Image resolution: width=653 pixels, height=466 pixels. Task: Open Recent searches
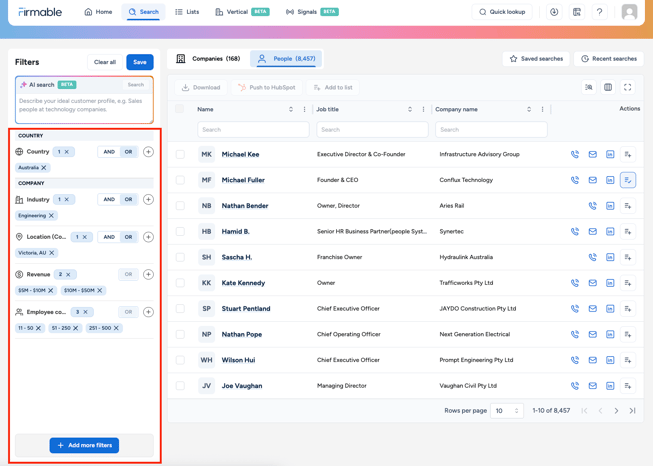(609, 59)
